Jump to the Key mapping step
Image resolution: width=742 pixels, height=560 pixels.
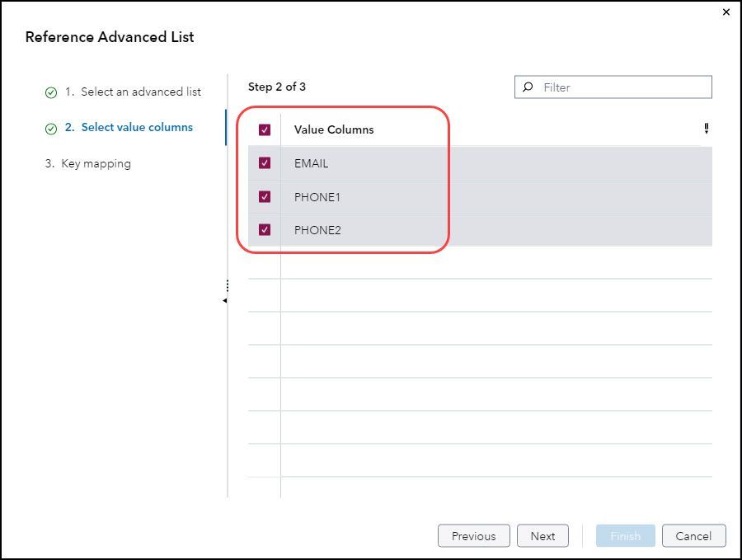[96, 163]
